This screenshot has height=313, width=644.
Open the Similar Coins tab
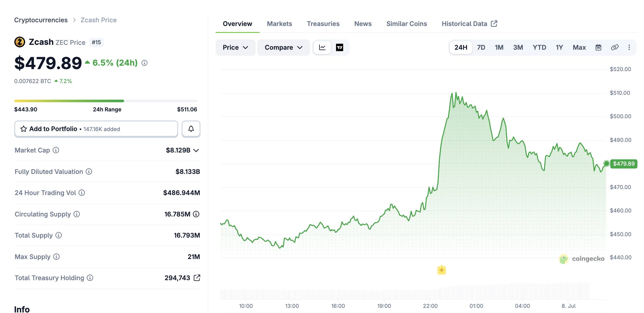point(407,24)
